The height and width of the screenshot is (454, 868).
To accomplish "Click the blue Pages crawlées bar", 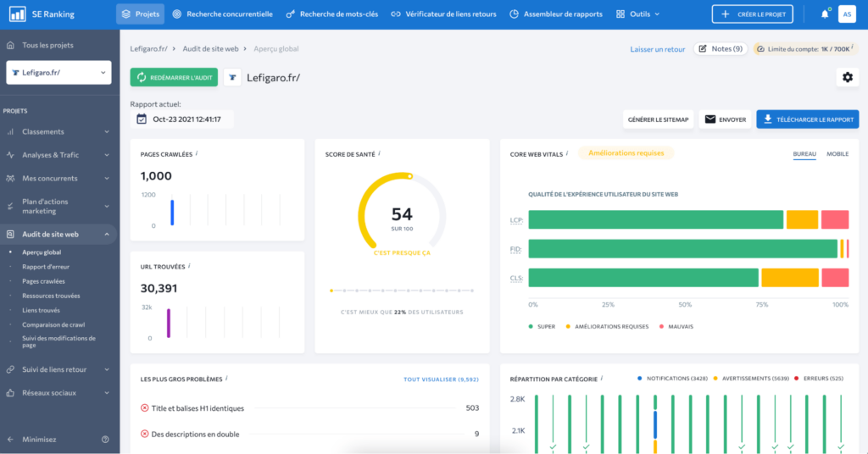I will [172, 213].
